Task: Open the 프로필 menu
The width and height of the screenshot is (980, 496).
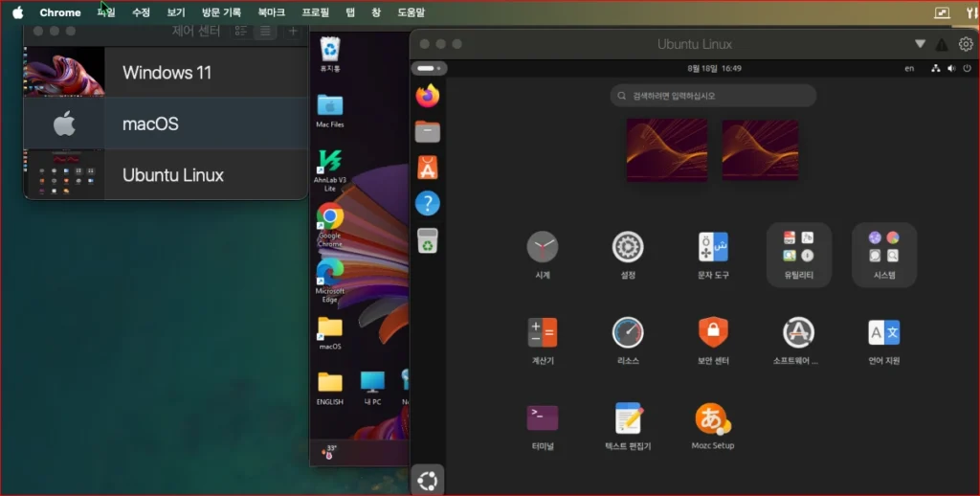Action: (316, 12)
